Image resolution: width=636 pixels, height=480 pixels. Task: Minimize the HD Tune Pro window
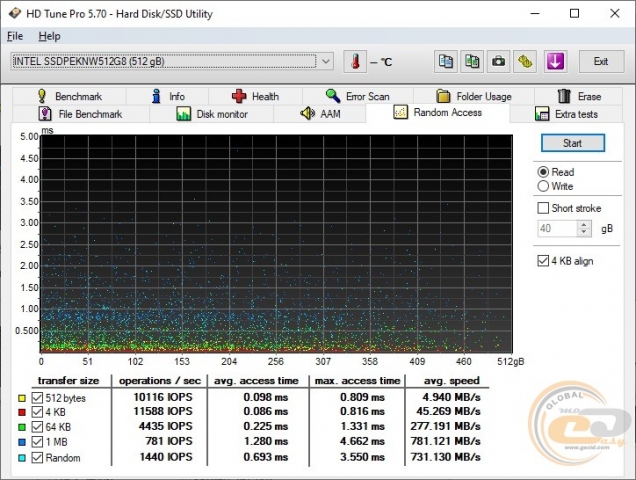click(535, 13)
